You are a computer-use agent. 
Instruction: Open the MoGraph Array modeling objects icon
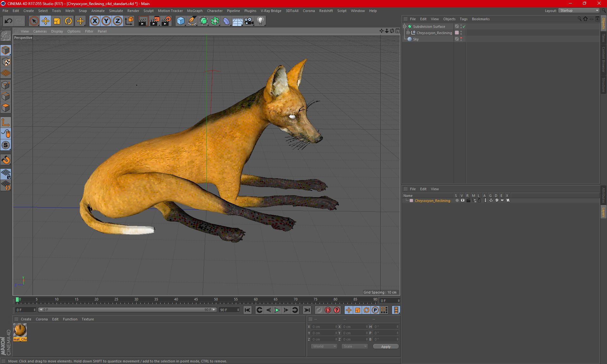[215, 21]
